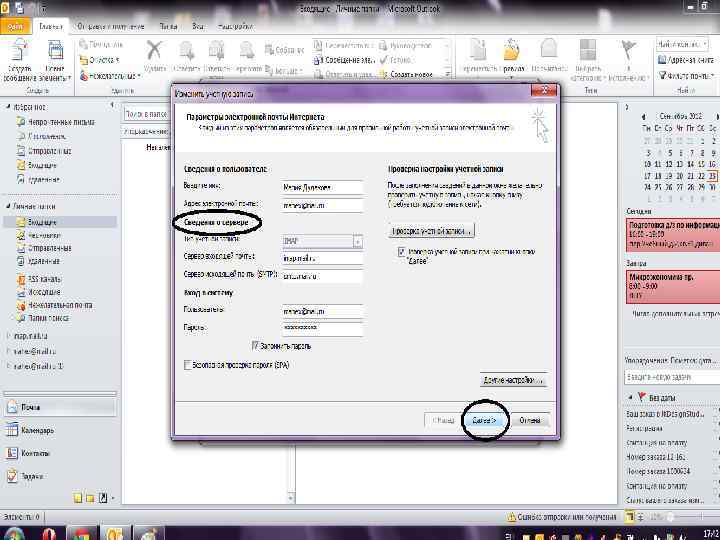Image resolution: width=720 pixels, height=540 pixels.
Task: Click '< Назад' button in dialog
Action: click(443, 420)
